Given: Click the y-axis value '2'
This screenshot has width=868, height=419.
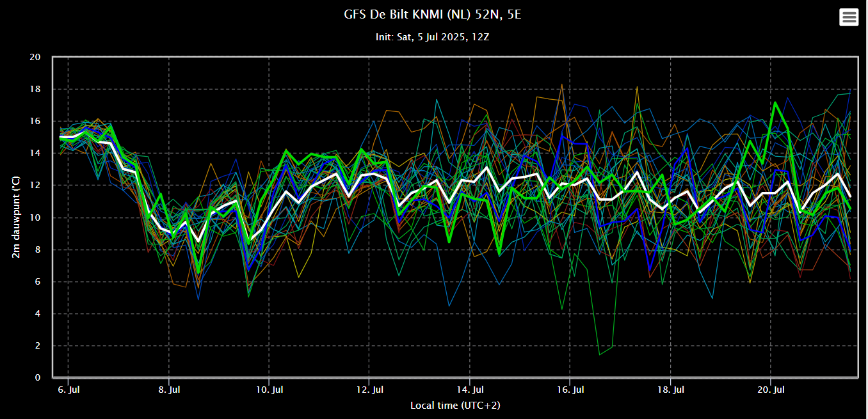Looking at the screenshot, I should tap(38, 345).
